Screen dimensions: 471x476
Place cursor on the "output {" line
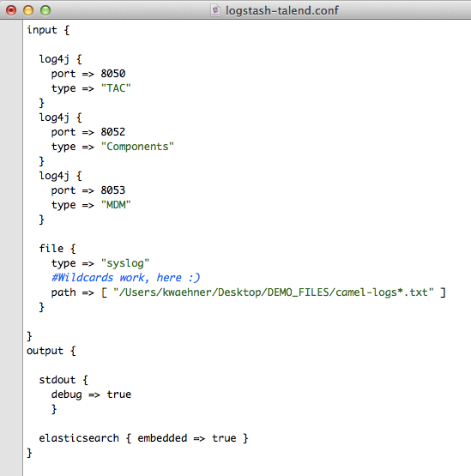click(51, 351)
